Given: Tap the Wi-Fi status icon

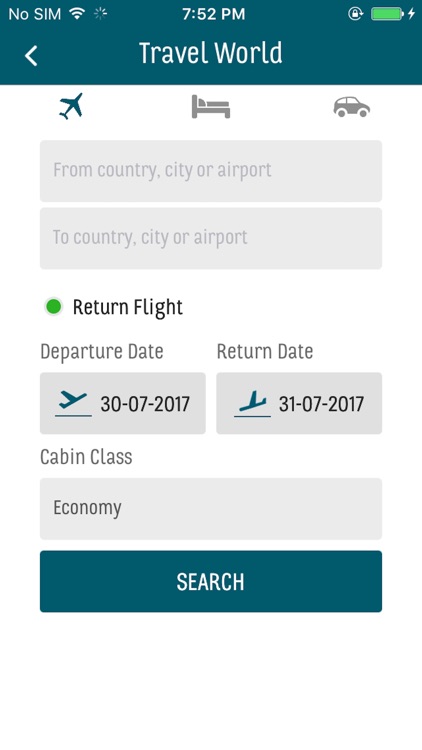Looking at the screenshot, I should click(77, 13).
